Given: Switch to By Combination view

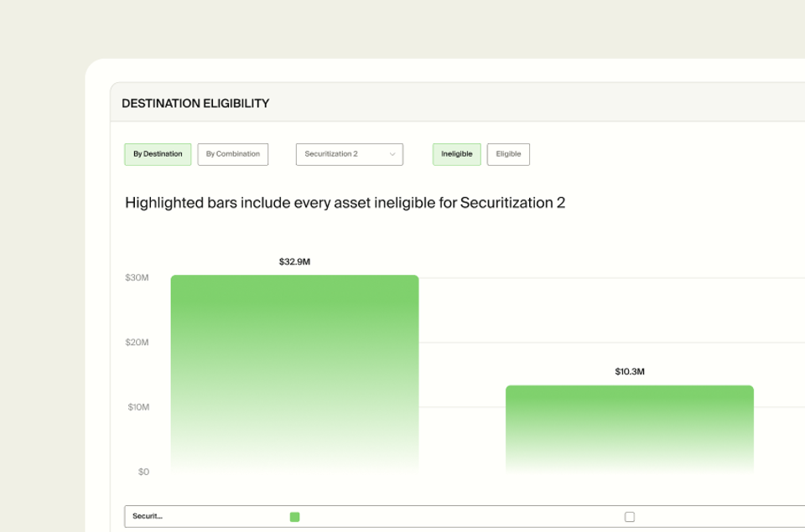Looking at the screenshot, I should (232, 154).
